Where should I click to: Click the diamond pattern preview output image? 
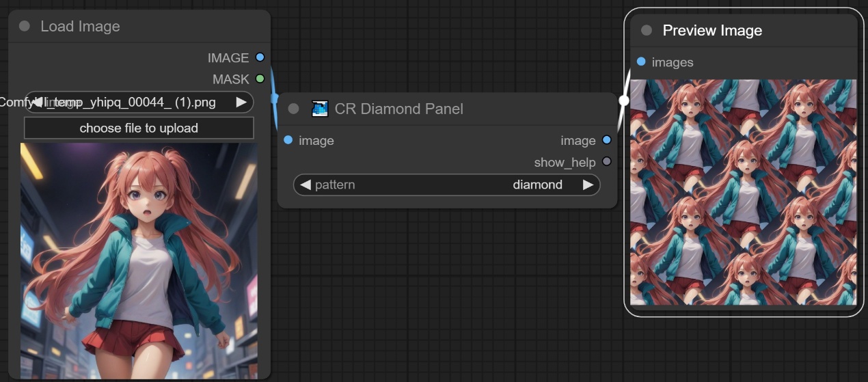[x=743, y=192]
